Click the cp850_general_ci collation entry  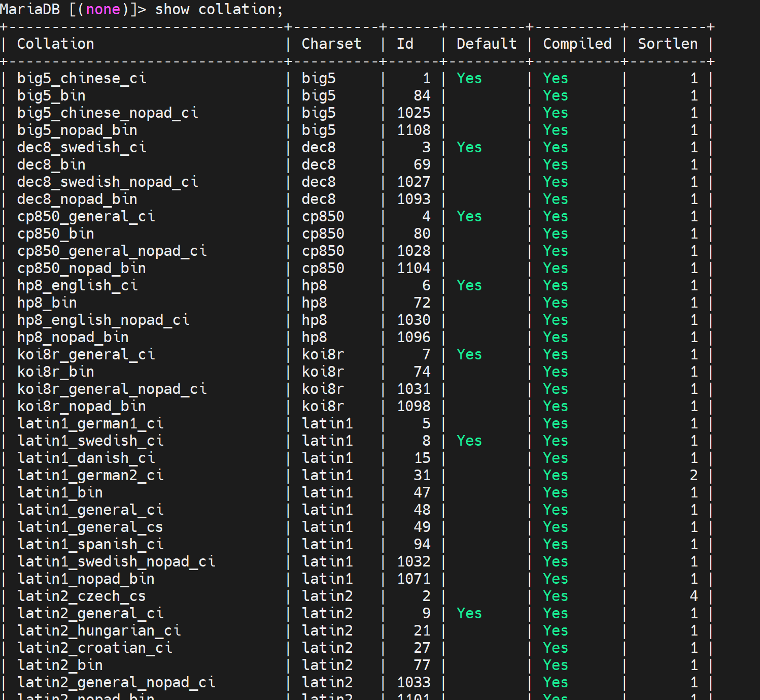86,217
